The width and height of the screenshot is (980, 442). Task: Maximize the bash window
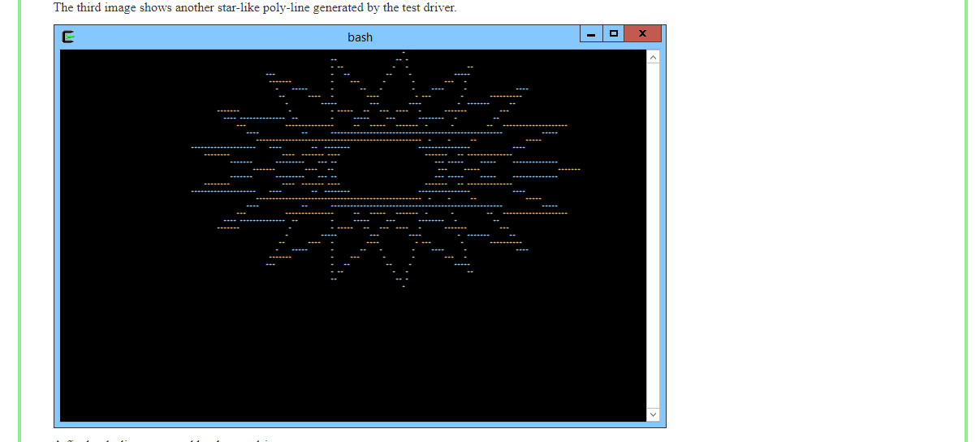pyautogui.click(x=613, y=33)
